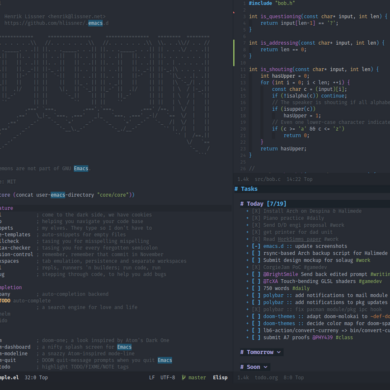
Task: Click line number 20 in bob.c gutter
Action: (243, 129)
